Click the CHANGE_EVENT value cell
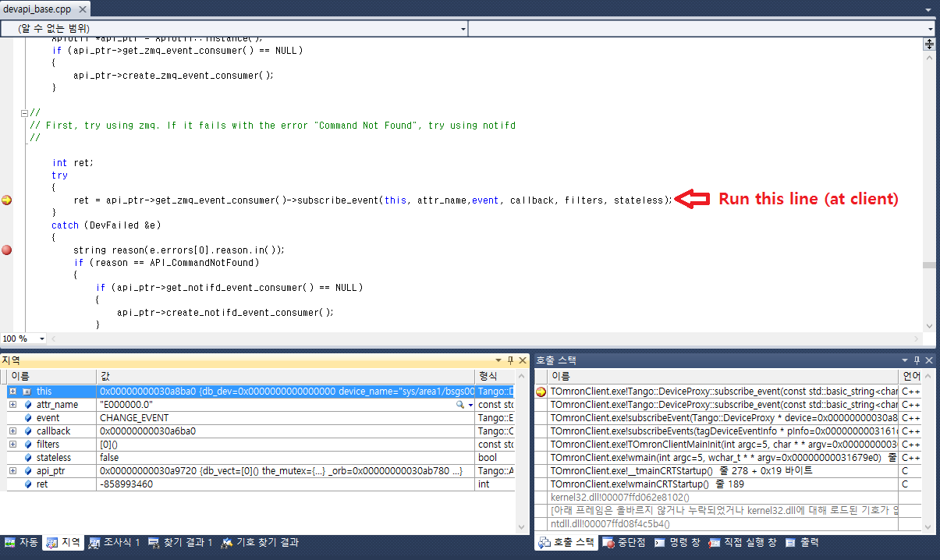 tap(133, 418)
